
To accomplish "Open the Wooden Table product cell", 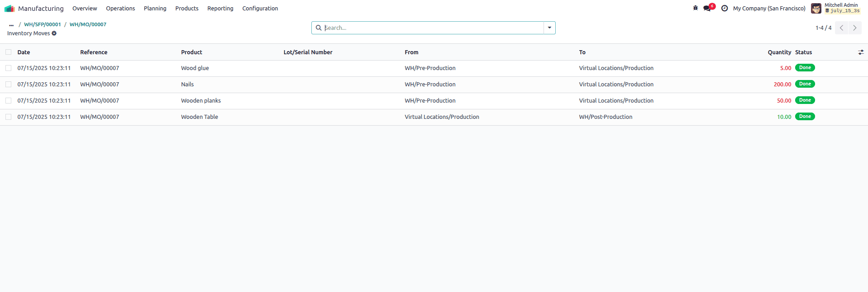I will point(200,117).
